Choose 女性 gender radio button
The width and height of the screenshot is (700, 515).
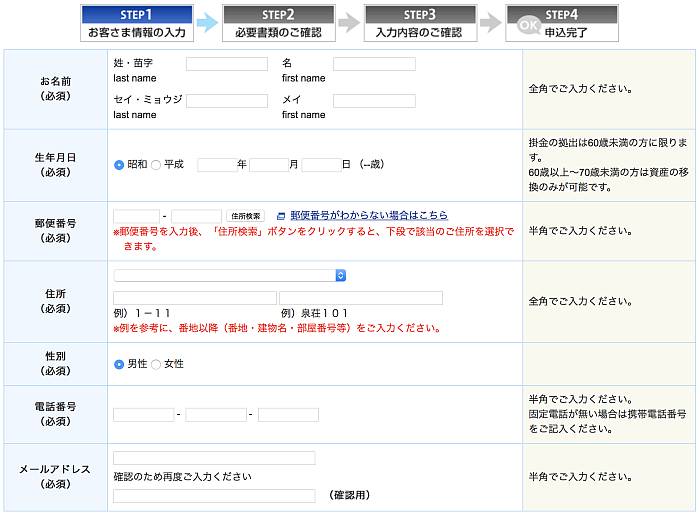(x=156, y=364)
